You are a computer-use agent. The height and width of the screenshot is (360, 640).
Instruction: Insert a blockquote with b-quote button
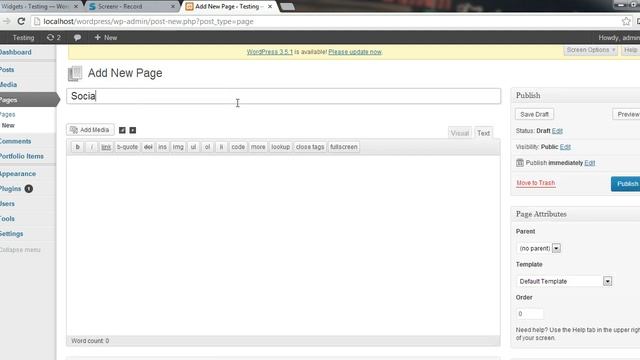[x=127, y=147]
